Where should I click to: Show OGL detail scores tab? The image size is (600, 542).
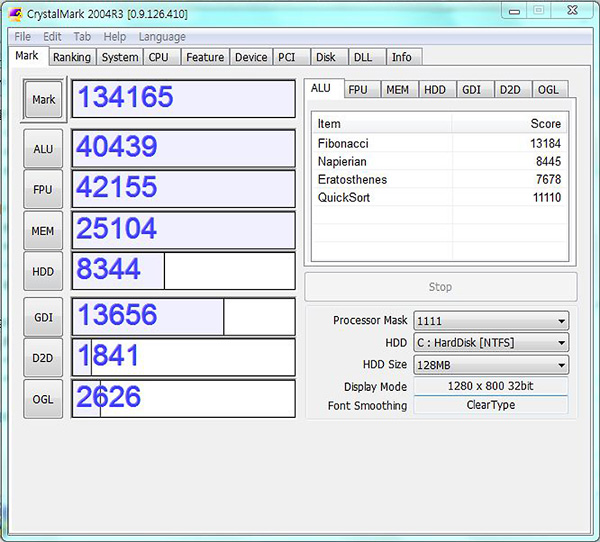click(550, 90)
